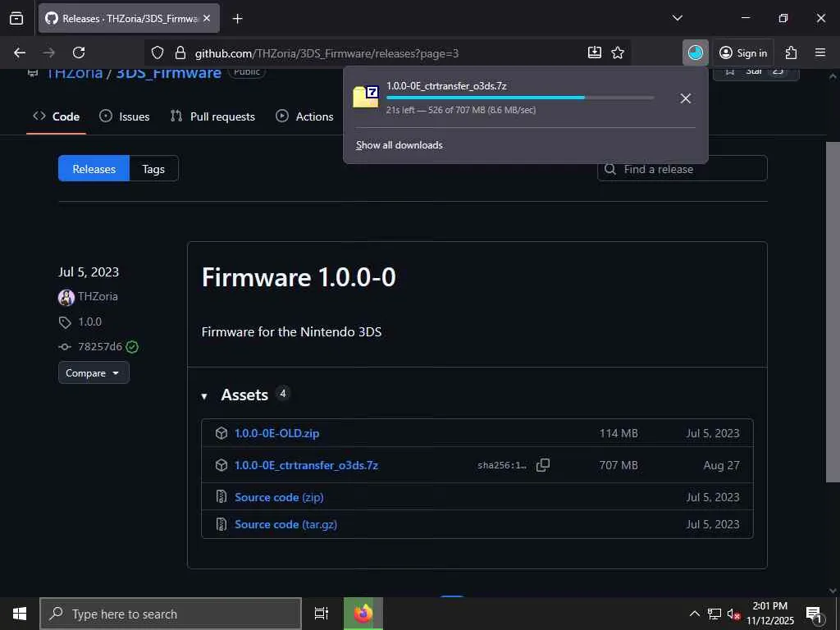Click the 7z file icon in downloads panel
The image size is (840, 630).
tap(366, 97)
